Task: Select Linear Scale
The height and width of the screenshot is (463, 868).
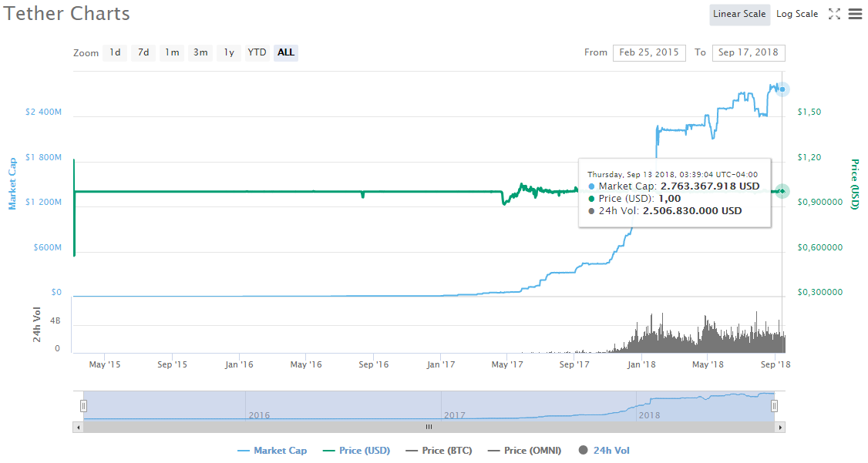Action: tap(739, 15)
